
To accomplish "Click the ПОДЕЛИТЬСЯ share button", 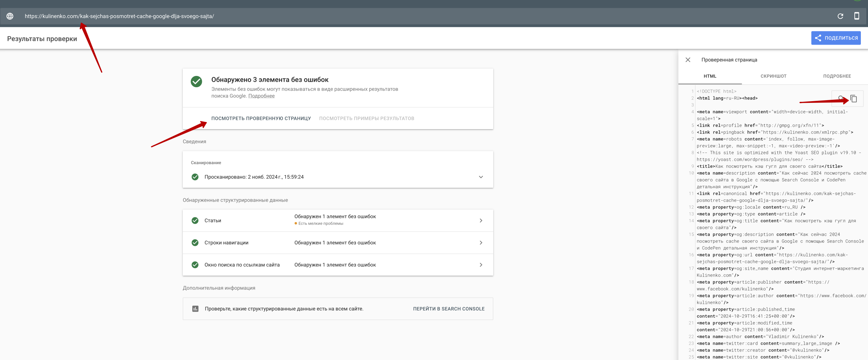I will coord(836,38).
